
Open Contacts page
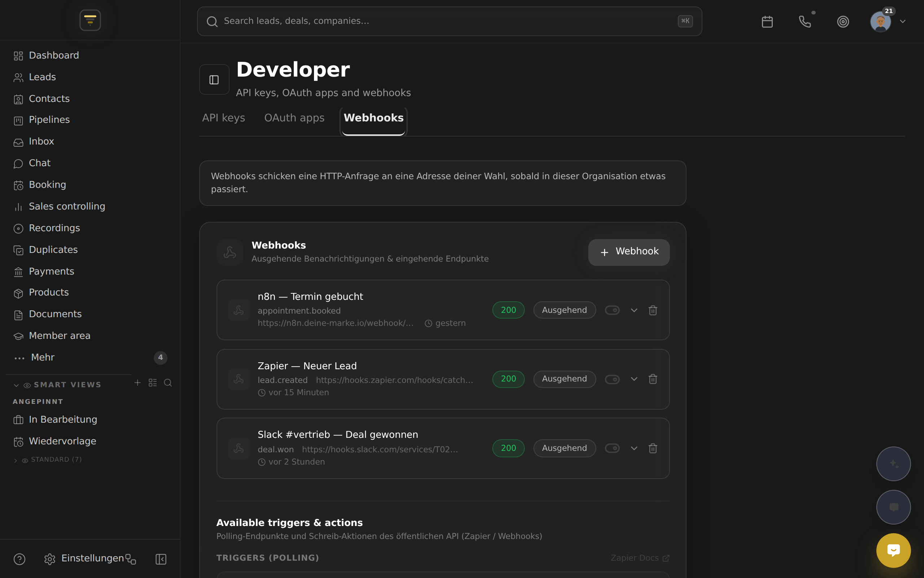click(x=90, y=99)
